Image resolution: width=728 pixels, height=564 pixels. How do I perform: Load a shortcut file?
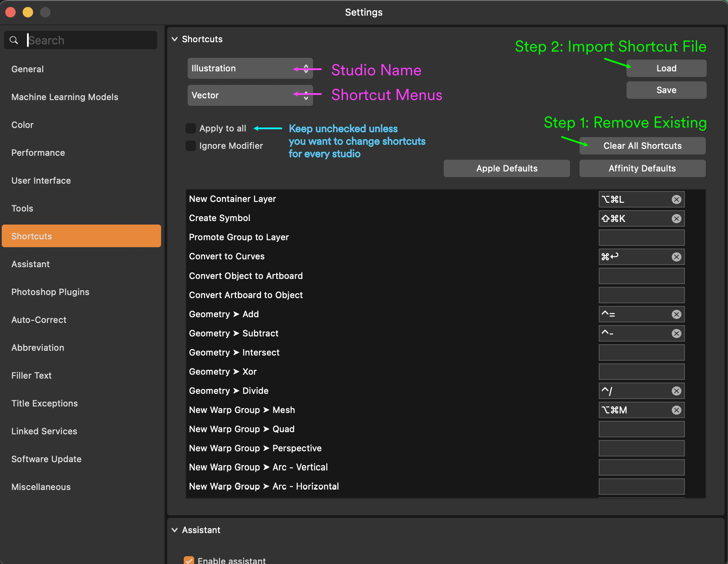tap(666, 68)
